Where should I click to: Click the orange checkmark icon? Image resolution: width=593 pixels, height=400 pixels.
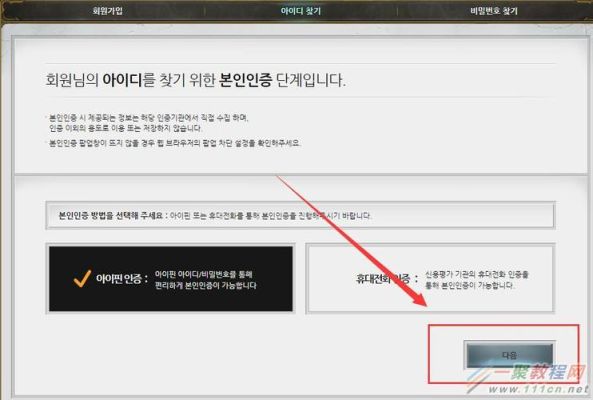coord(82,279)
